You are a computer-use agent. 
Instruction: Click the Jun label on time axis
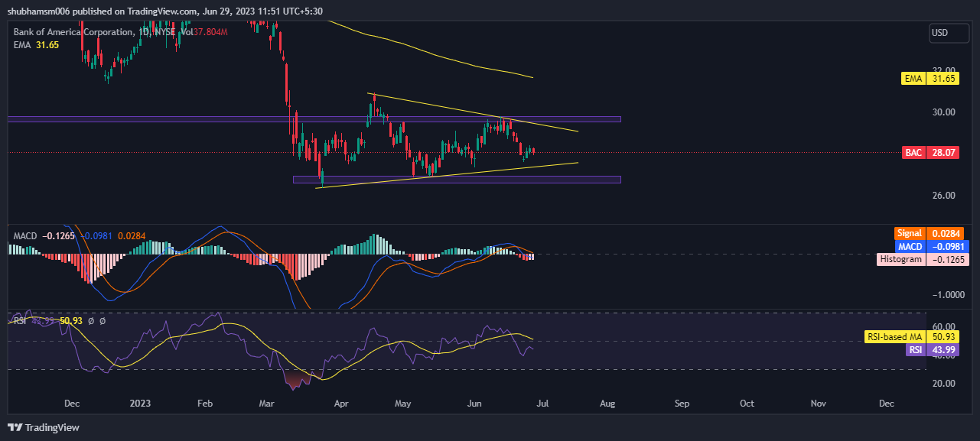click(x=474, y=403)
